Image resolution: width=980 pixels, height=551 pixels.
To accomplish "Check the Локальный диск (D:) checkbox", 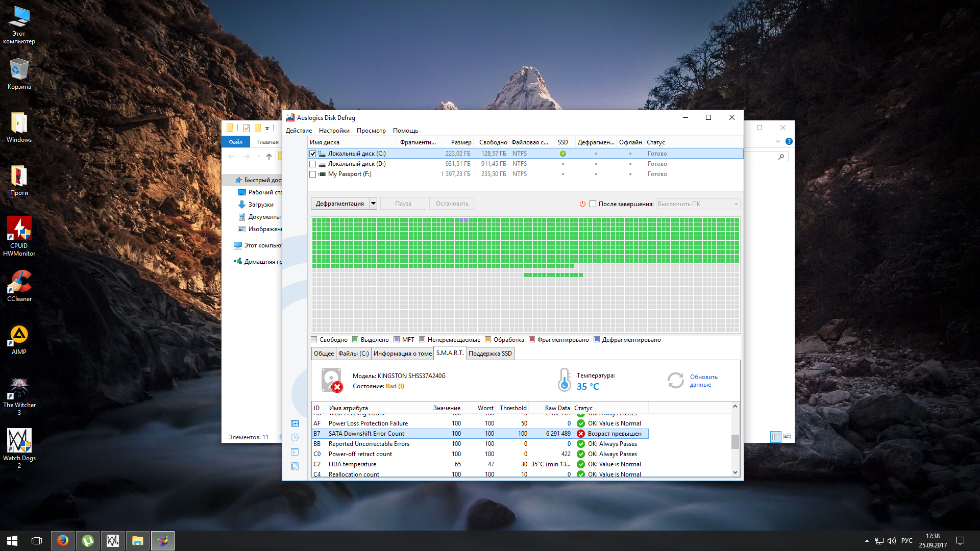I will 313,164.
